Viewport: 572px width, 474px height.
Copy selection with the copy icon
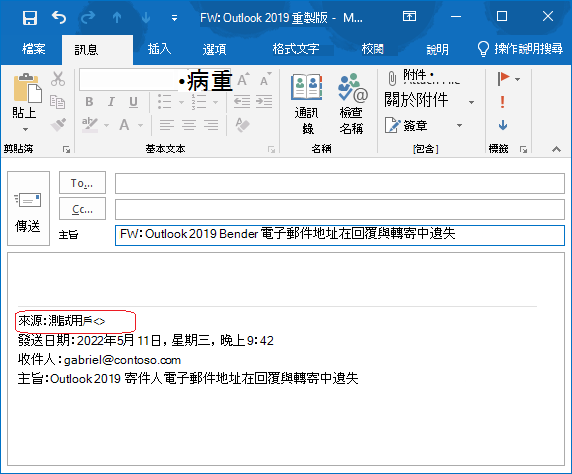click(x=58, y=102)
